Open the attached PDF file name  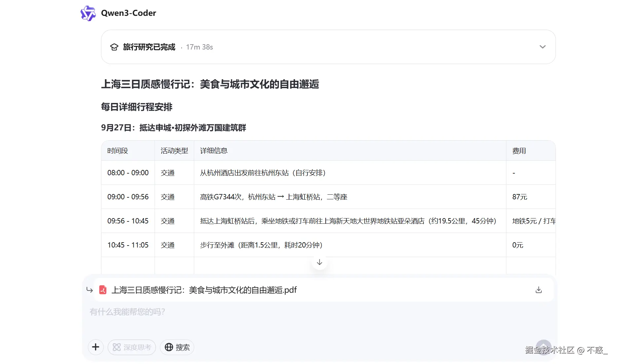[204, 290]
